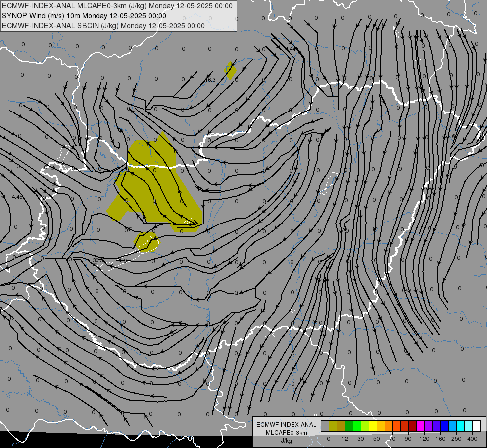
Task: Click the SYNOP Wind 10m title line
Action: point(84,16)
